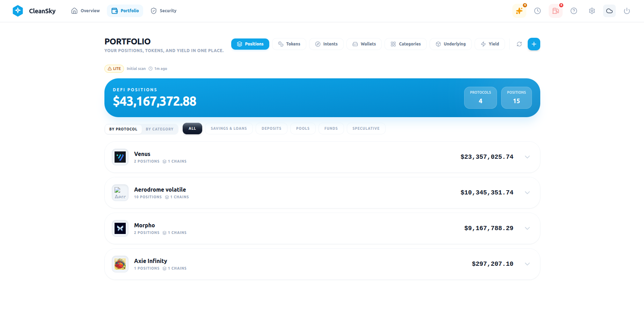The height and width of the screenshot is (313, 644).
Task: Click the blue plus add button
Action: (x=534, y=44)
